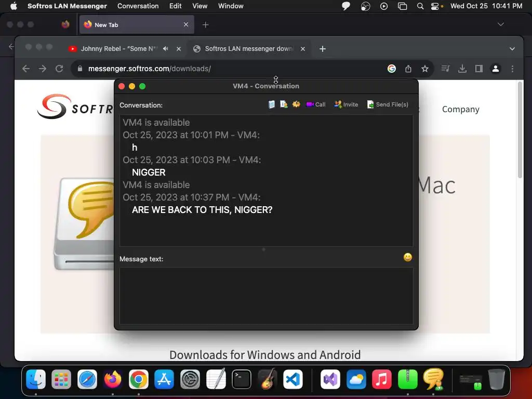The width and height of the screenshot is (532, 399).
Task: Toggle Chrome side panel
Action: click(478, 69)
